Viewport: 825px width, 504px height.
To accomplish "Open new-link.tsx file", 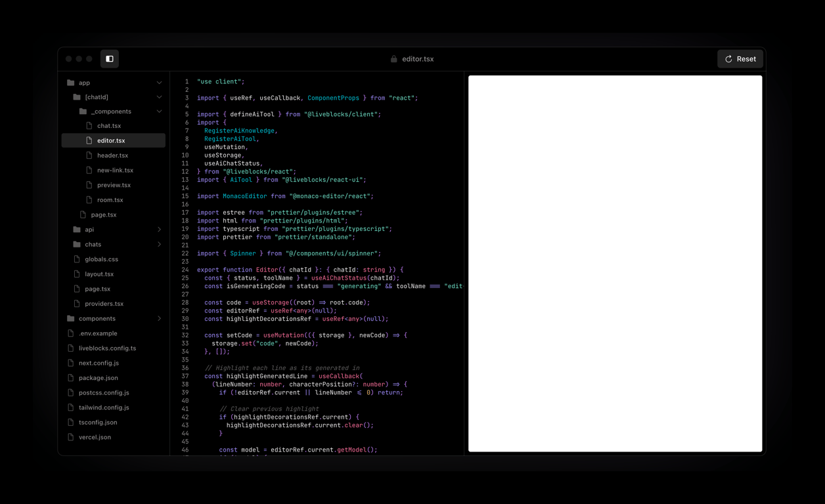I will (114, 170).
